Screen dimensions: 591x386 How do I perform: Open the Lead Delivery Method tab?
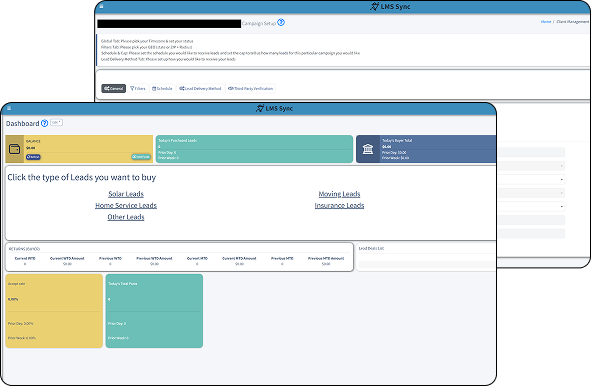200,89
